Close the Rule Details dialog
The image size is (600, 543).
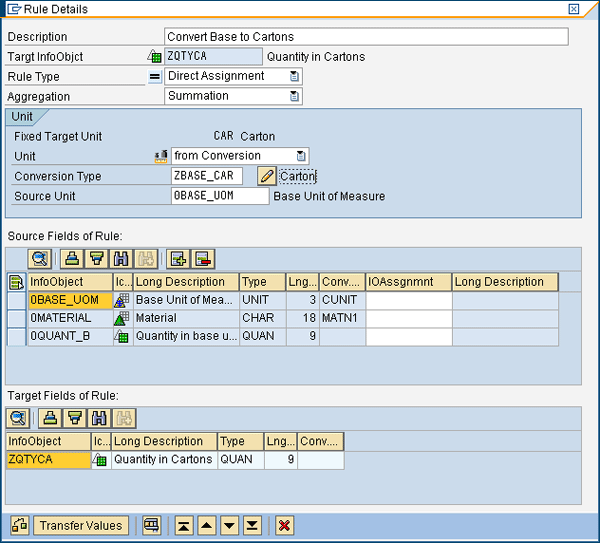(574, 9)
